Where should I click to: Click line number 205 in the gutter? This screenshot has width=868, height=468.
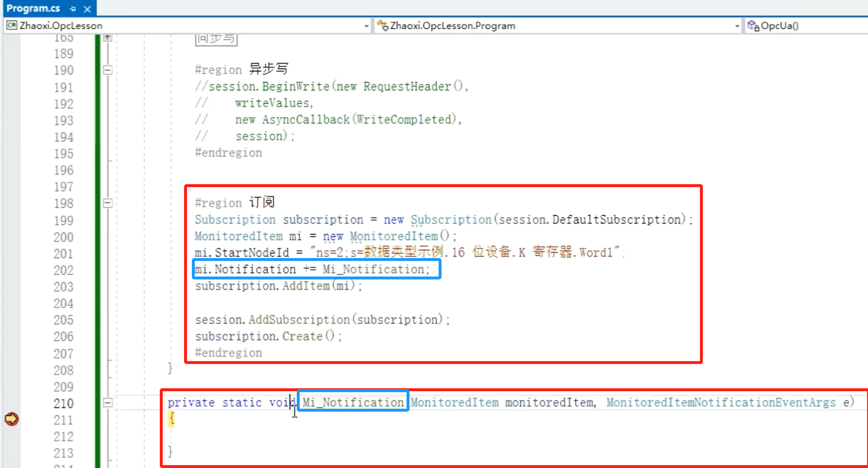pyautogui.click(x=64, y=320)
